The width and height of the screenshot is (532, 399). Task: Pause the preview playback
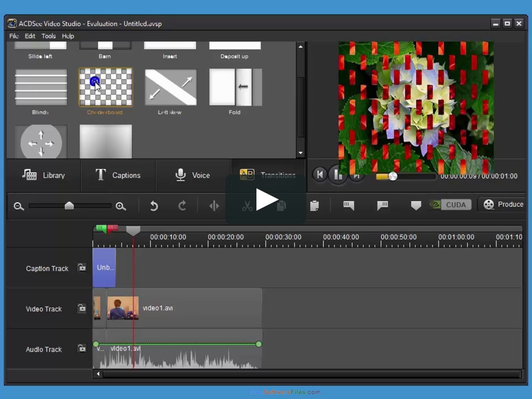338,175
